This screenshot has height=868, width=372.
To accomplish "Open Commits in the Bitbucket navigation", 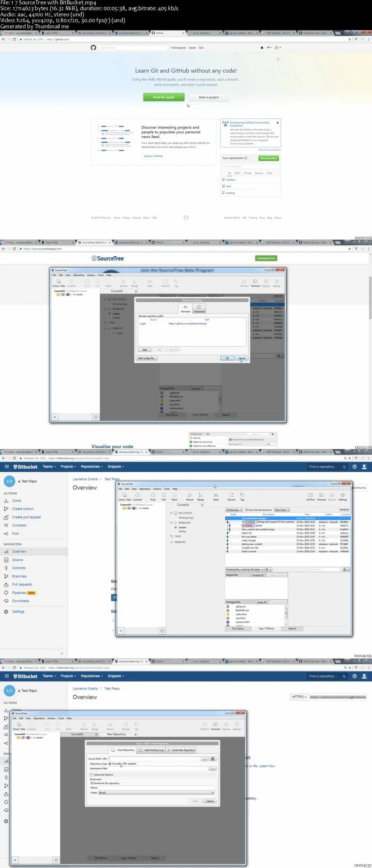I will tap(19, 568).
